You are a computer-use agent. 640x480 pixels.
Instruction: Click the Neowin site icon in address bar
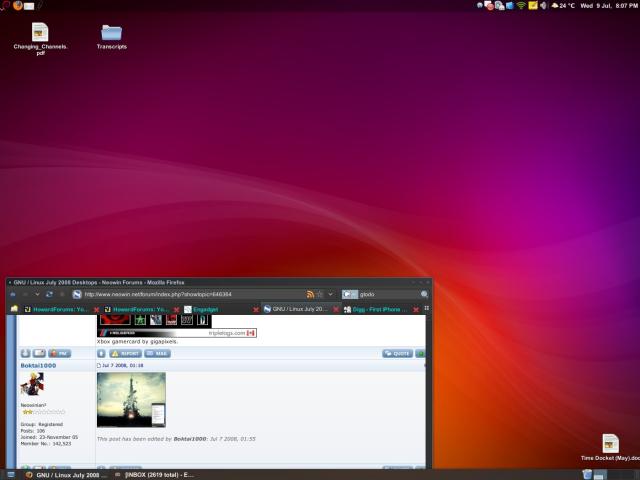point(77,294)
